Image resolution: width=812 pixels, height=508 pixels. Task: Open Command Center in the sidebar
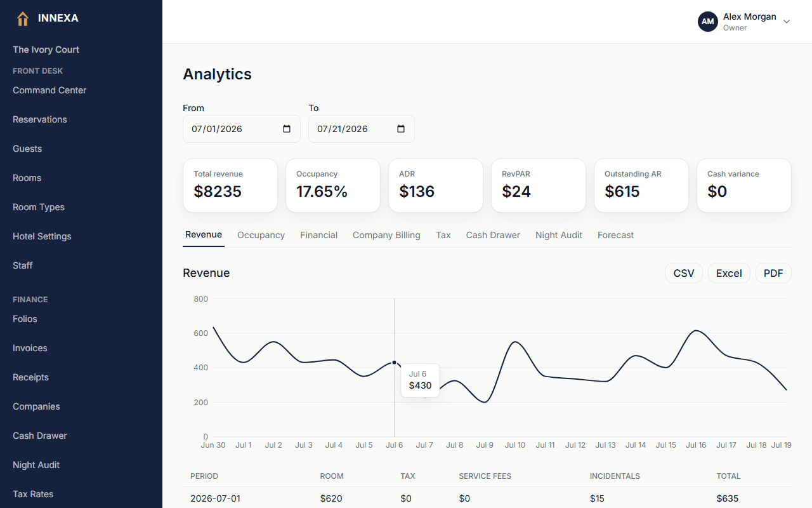click(49, 90)
